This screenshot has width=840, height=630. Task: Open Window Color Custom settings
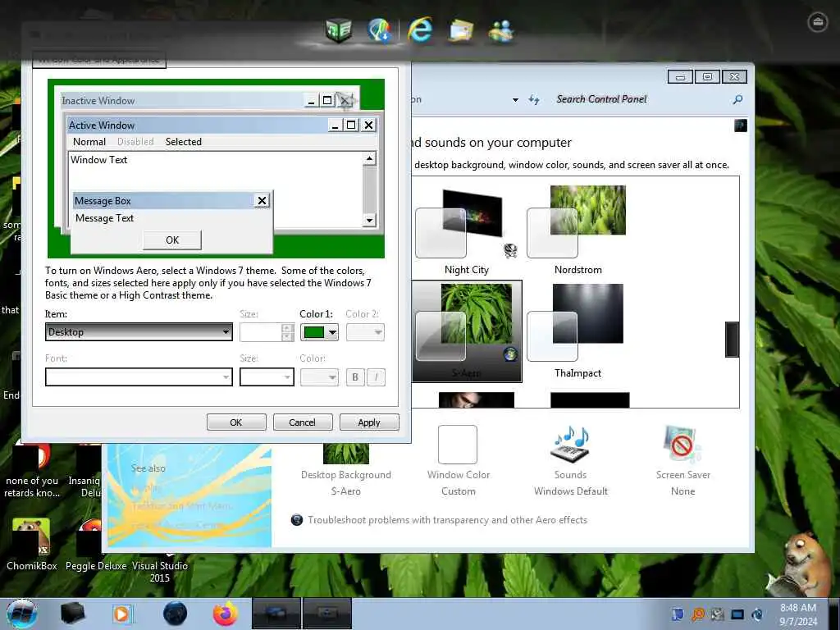click(x=458, y=462)
